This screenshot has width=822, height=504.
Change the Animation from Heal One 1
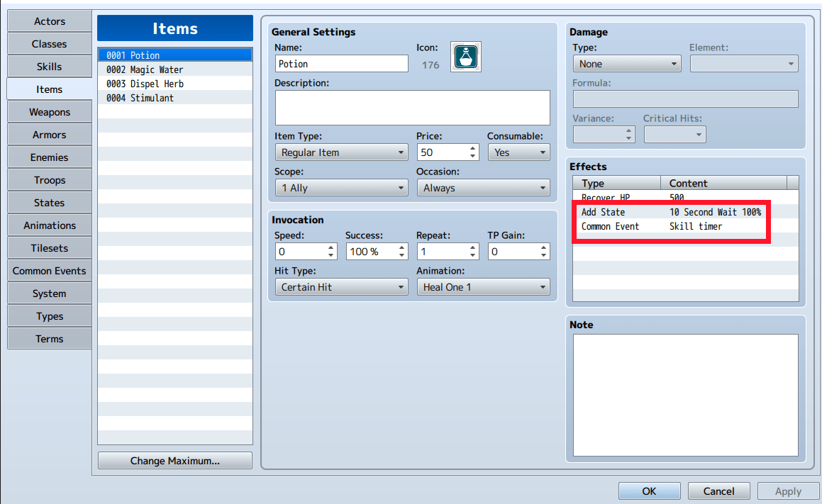pos(483,286)
